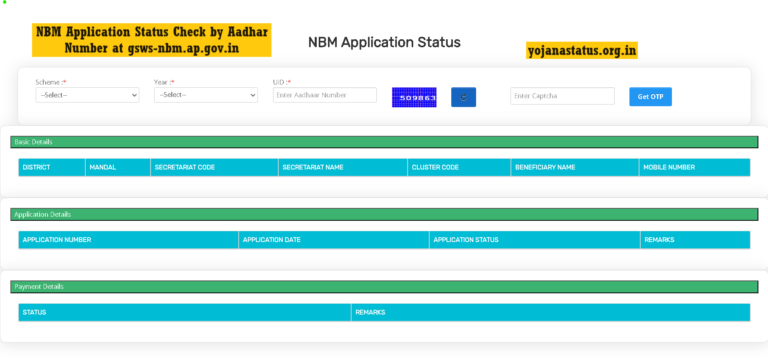Click the Get OTP button
The image size is (768, 361).
tap(650, 96)
